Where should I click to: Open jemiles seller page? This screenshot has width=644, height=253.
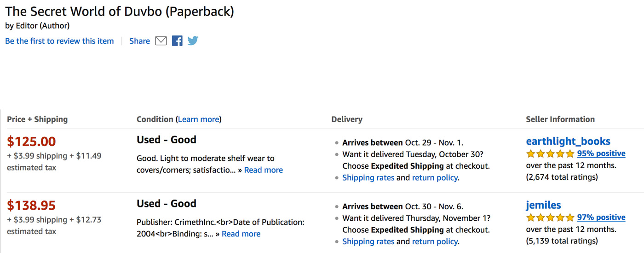pos(543,205)
